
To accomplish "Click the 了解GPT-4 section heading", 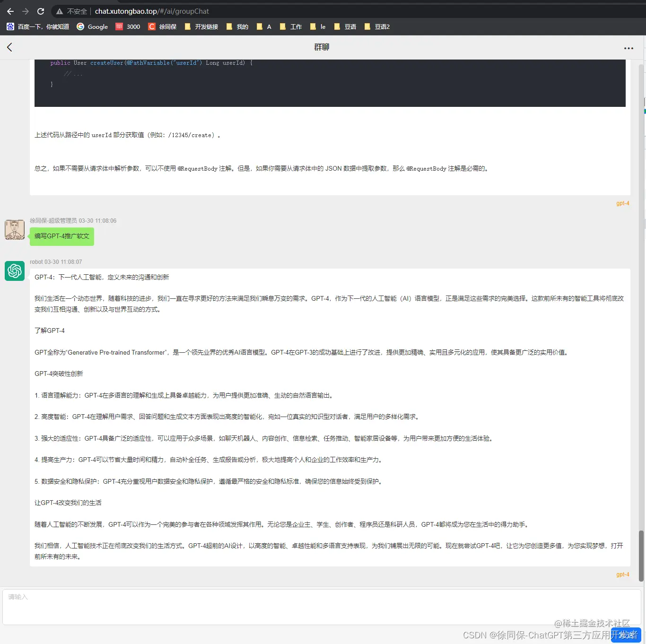I will [x=50, y=331].
